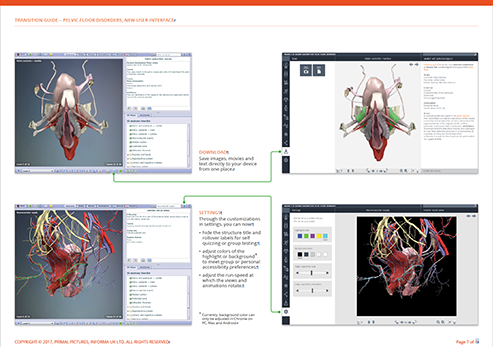Image resolution: width=493 pixels, height=360 pixels.
Task: Click download icon in Settings screenshot sidebar
Action: 286,303
